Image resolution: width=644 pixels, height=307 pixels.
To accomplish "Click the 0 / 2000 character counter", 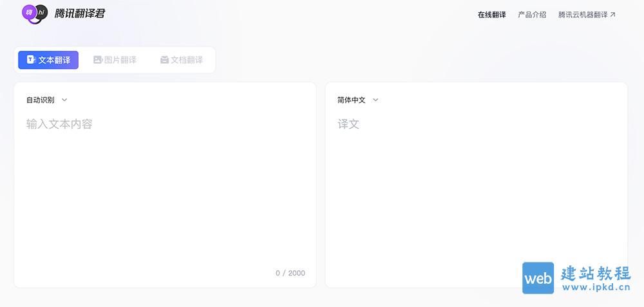I will point(290,273).
